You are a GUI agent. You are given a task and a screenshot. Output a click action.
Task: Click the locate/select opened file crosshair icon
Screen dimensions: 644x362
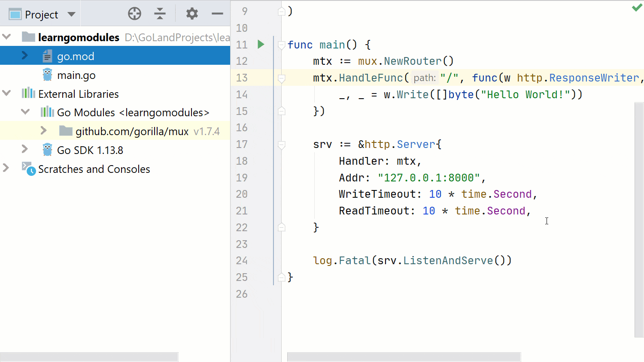coord(134,14)
